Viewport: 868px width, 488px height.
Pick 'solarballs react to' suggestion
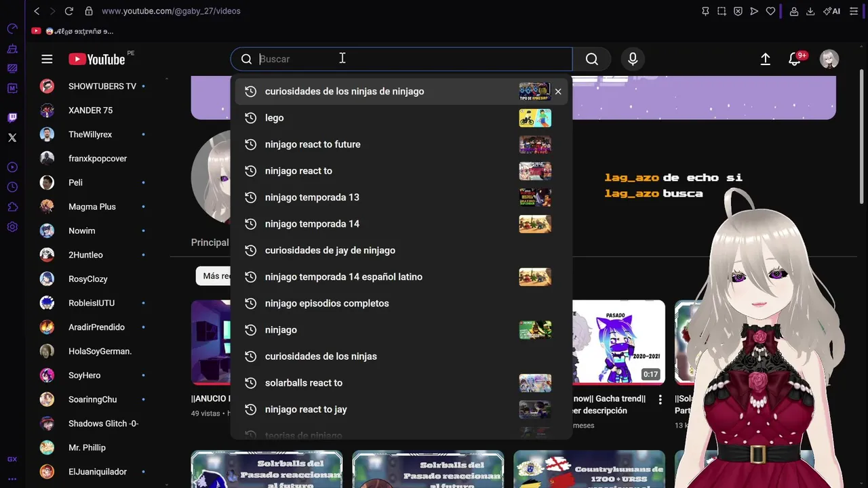[x=401, y=382]
